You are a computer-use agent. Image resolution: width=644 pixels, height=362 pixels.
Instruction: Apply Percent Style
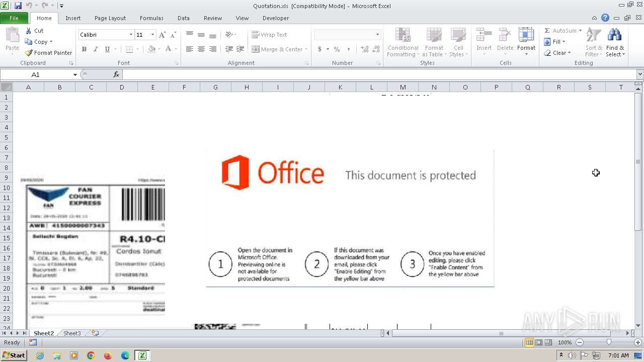click(x=337, y=49)
